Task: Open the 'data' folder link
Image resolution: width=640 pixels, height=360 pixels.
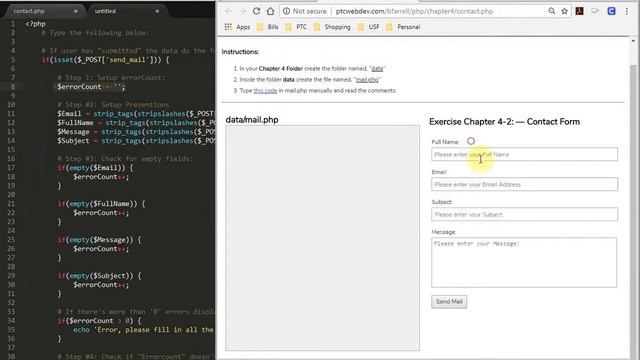Action: tap(377, 69)
